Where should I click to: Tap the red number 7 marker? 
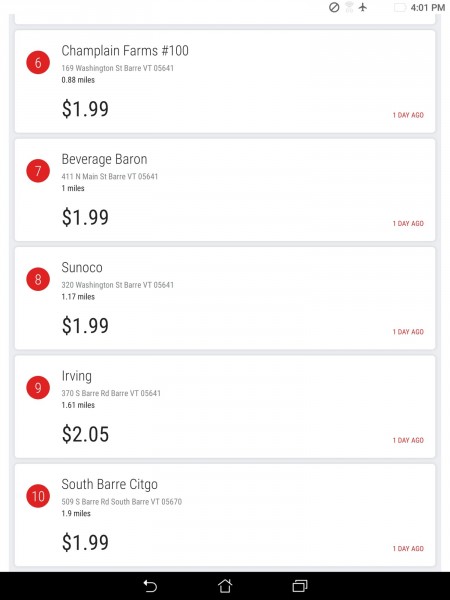pyautogui.click(x=38, y=171)
